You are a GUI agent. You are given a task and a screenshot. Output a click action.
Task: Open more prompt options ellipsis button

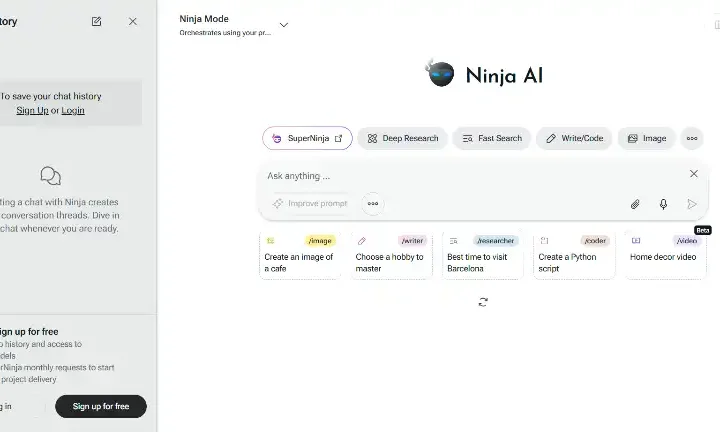373,203
